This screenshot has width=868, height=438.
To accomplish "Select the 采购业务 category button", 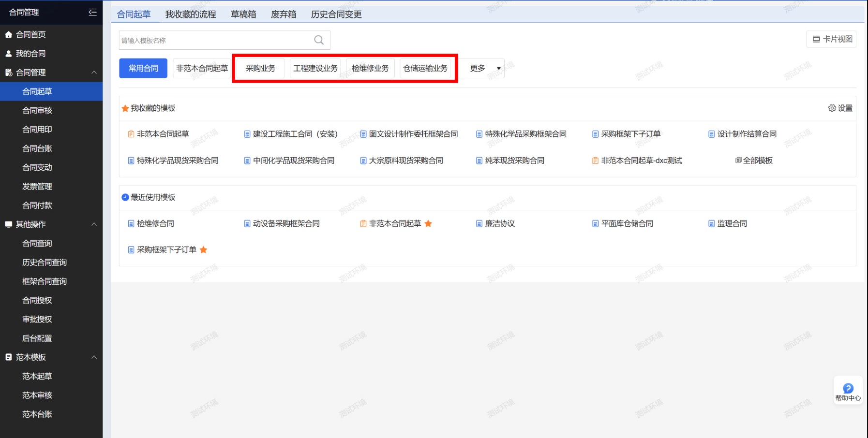I will click(260, 68).
